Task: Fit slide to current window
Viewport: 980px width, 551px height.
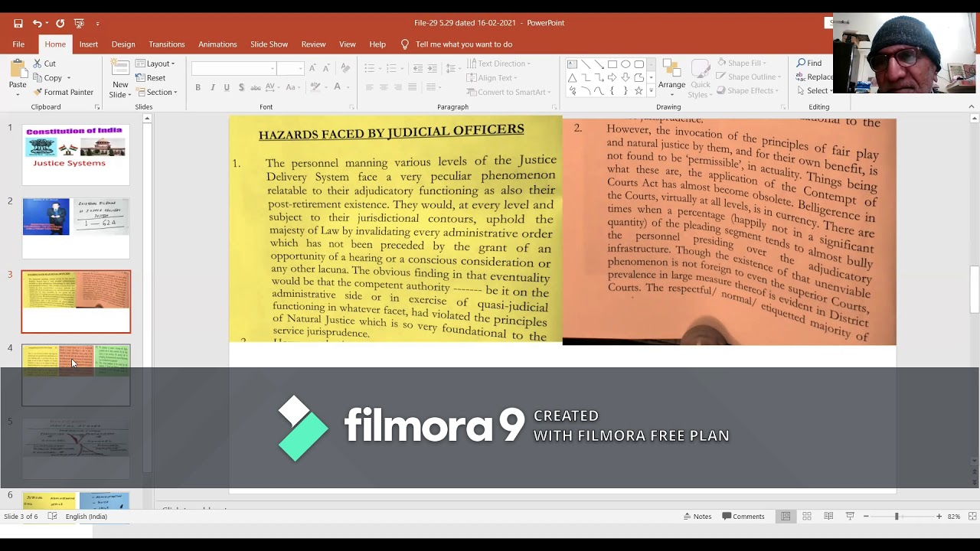Action: pyautogui.click(x=973, y=517)
